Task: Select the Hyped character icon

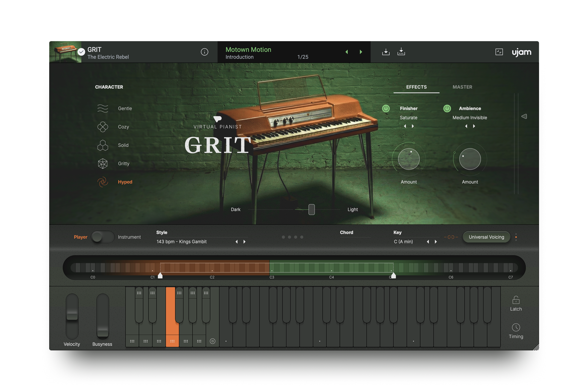Action: click(x=103, y=182)
